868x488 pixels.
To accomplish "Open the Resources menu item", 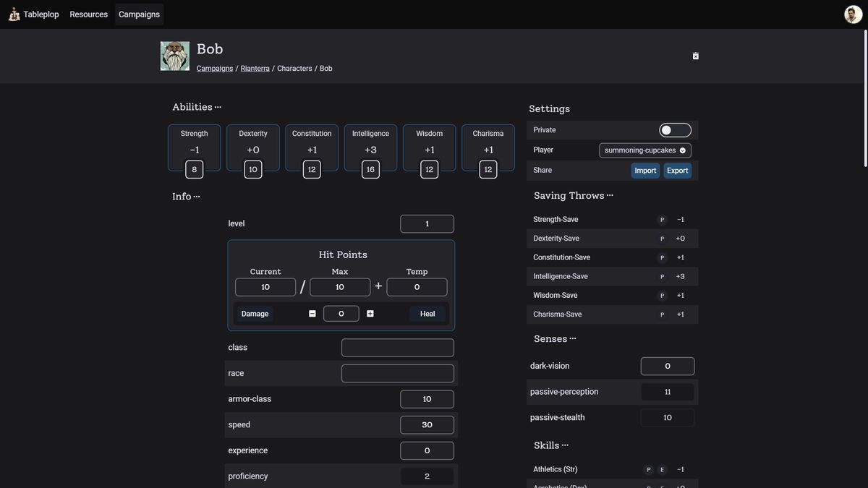I will tap(88, 14).
